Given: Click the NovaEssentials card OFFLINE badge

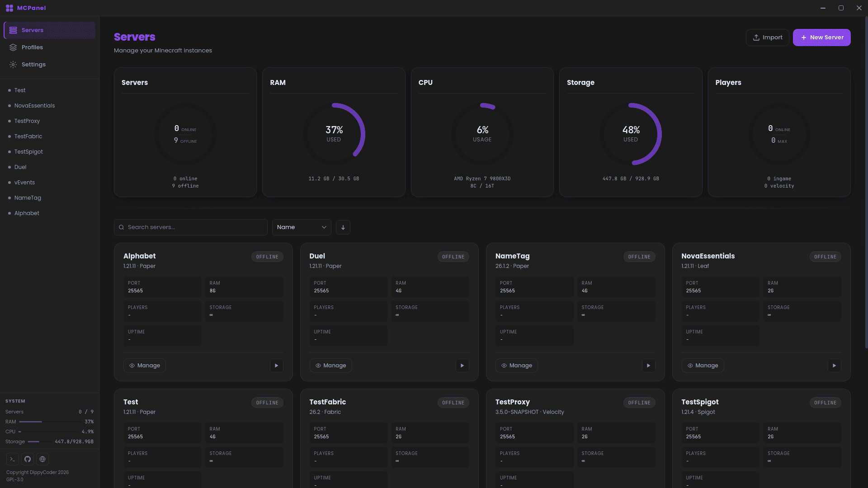Looking at the screenshot, I should tap(826, 257).
